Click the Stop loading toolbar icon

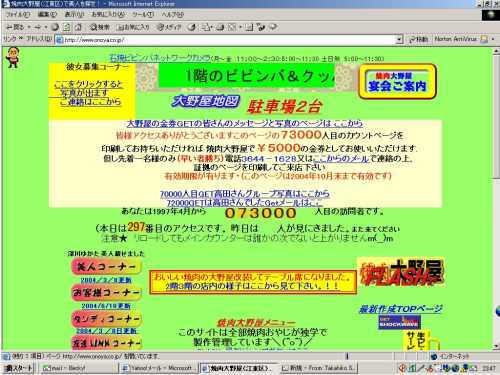(55, 27)
